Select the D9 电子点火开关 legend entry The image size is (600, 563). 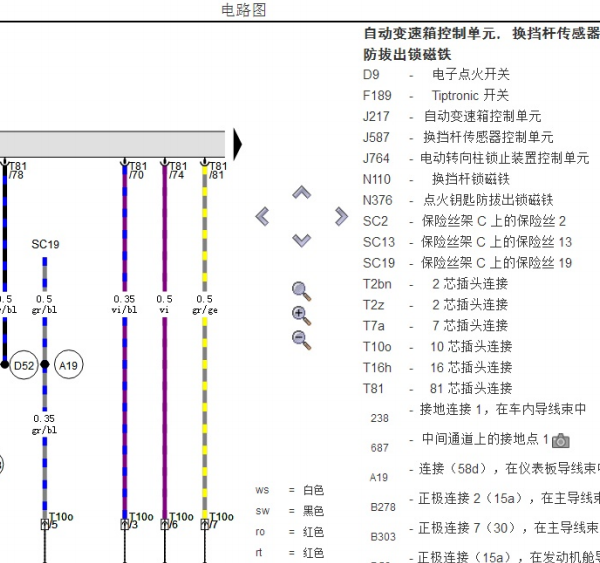pos(436,74)
